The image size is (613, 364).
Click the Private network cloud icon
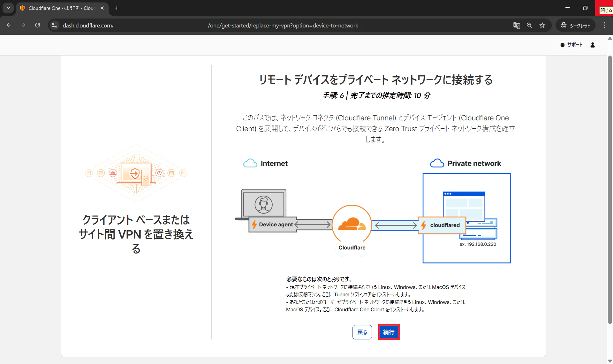(437, 163)
